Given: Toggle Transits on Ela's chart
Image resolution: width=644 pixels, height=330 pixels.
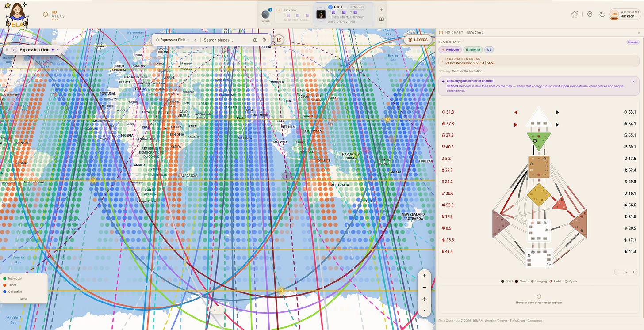Looking at the screenshot, I should coord(357,7).
